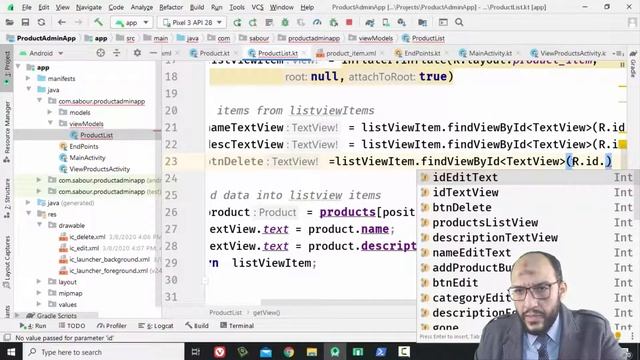Viewport: 640px width, 360px height.
Task: Open the Logcat tool window
Action: [x=156, y=326]
